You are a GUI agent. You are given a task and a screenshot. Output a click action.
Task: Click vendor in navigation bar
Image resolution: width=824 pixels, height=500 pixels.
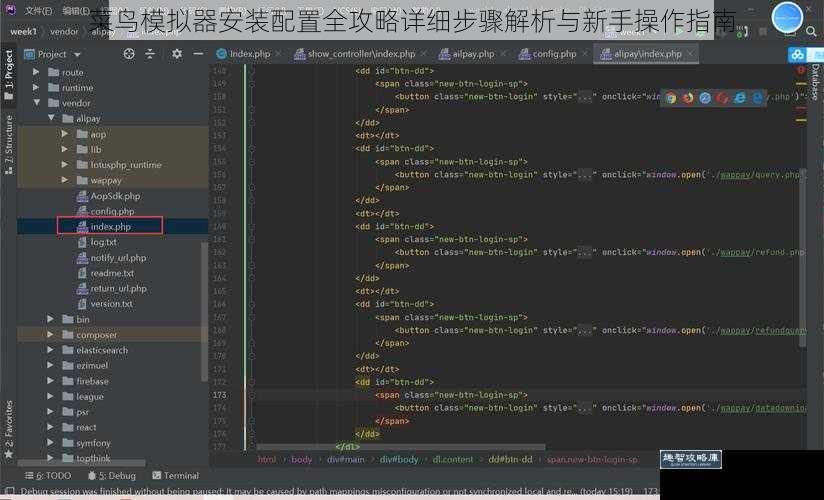[x=64, y=32]
